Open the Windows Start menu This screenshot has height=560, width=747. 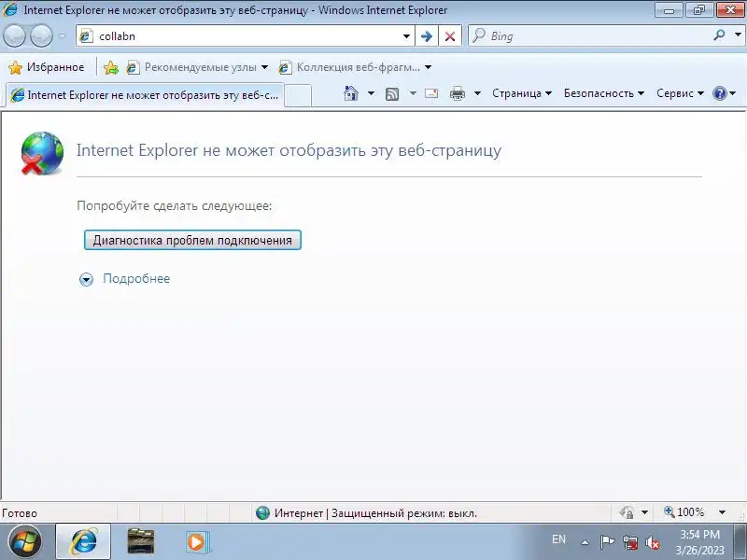(24, 542)
